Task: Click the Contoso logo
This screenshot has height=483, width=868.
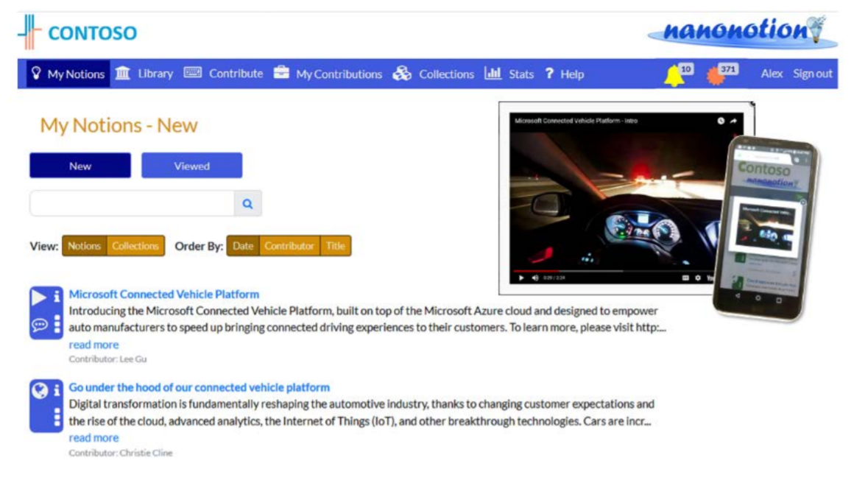Action: point(77,32)
